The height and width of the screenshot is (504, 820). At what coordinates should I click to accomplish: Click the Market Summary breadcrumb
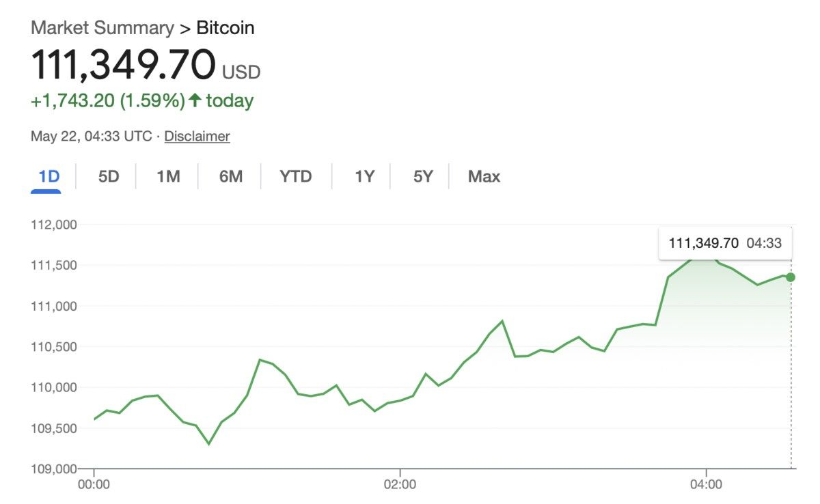tap(102, 28)
